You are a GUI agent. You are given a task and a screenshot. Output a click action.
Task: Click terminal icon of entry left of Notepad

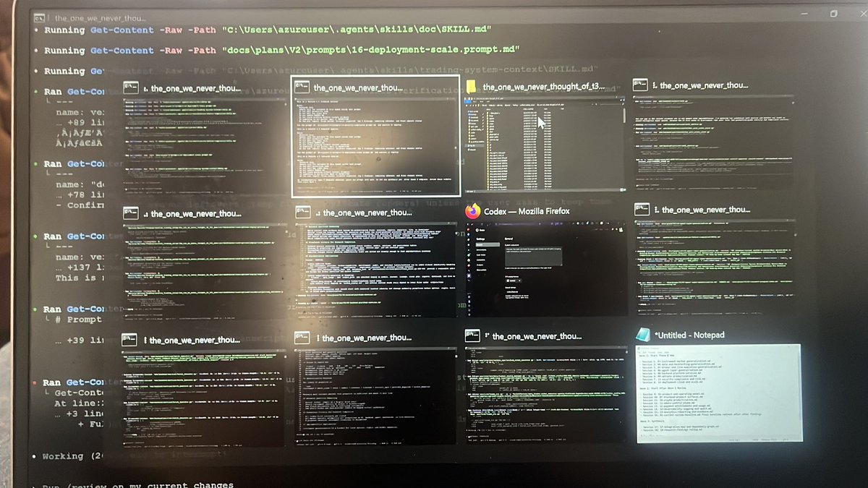(472, 337)
